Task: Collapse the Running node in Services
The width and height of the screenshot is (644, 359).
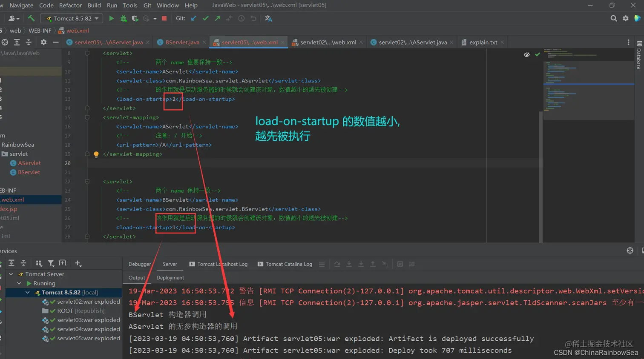Action: [x=19, y=283]
